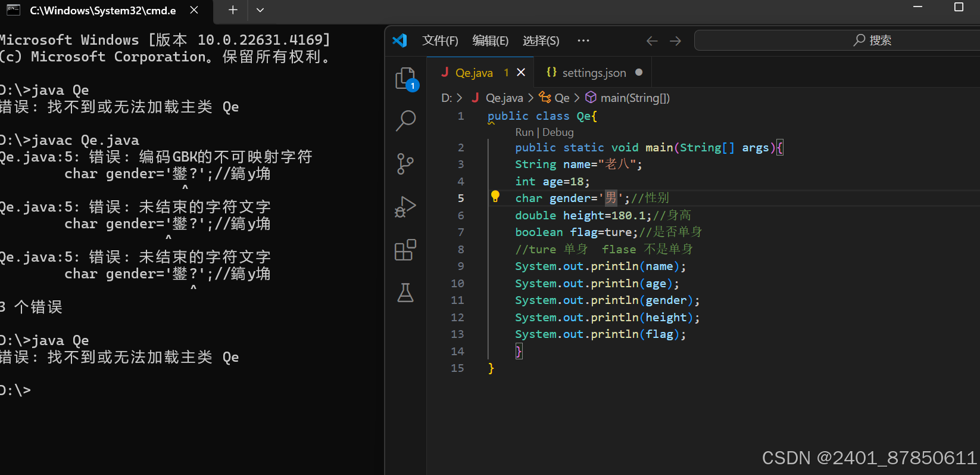Maximize the terminal window
The width and height of the screenshot is (980, 475).
point(959,7)
